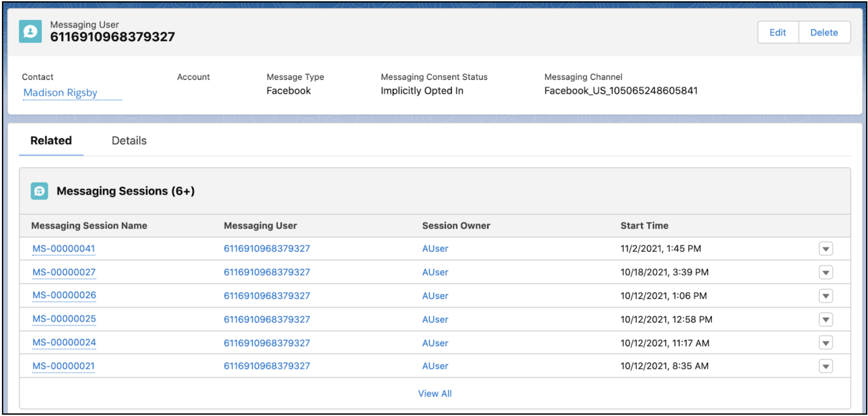Open the Madison Rigsby contact link
The width and height of the screenshot is (868, 416).
coord(60,92)
